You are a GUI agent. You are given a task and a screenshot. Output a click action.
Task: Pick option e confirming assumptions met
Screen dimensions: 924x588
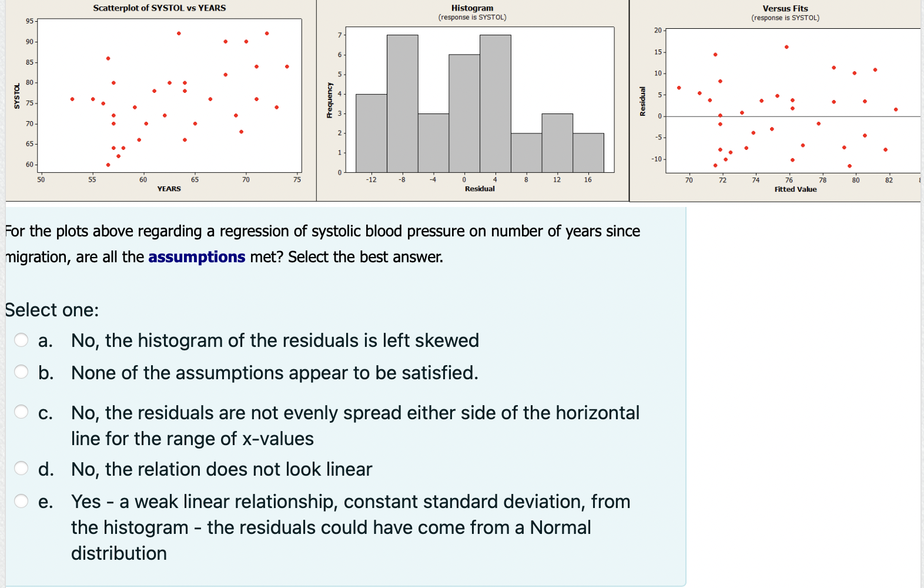(x=22, y=500)
